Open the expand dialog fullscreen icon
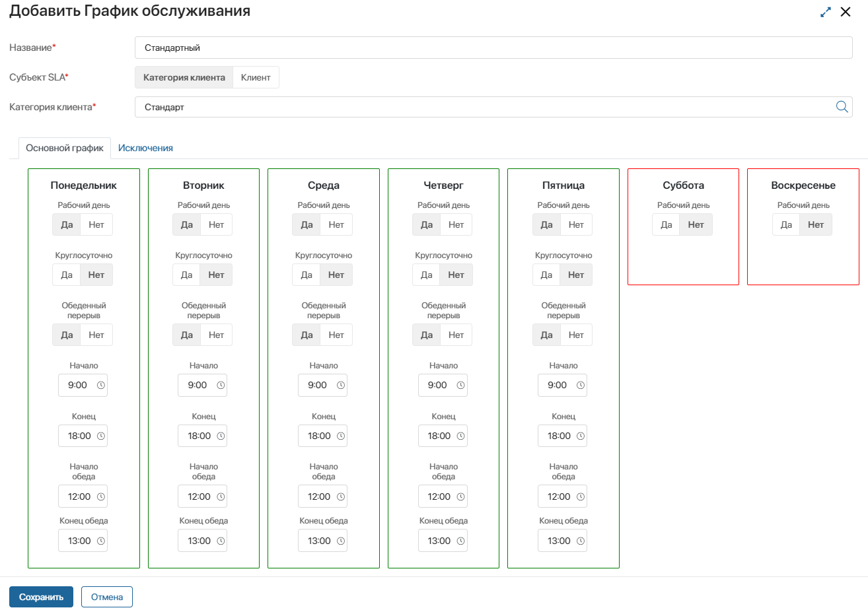The height and width of the screenshot is (614, 868). (826, 12)
